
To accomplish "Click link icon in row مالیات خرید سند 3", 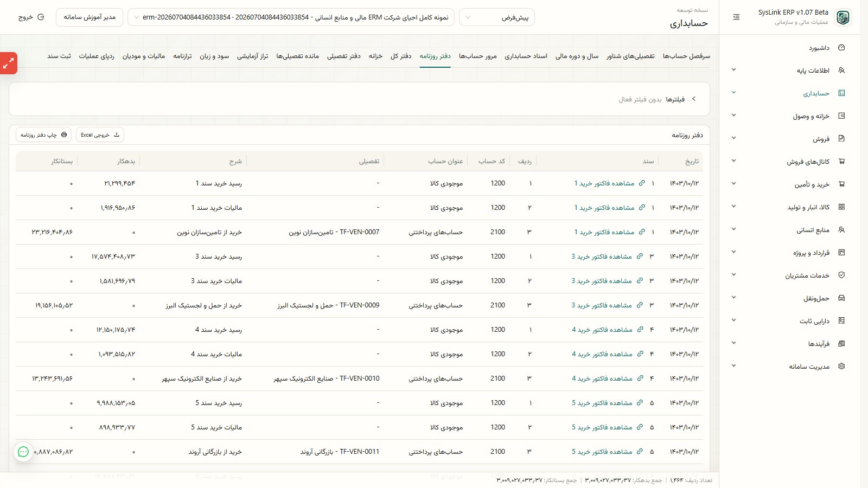I will 640,281.
